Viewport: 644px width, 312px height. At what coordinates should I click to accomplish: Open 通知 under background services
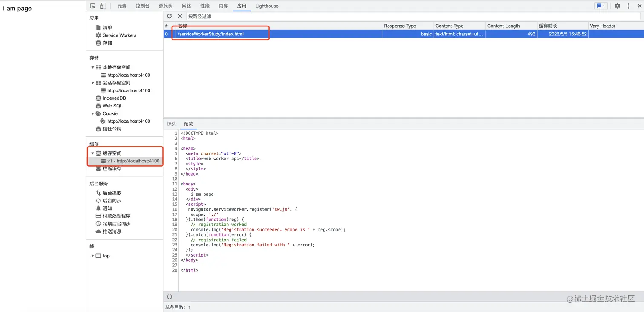coord(107,208)
